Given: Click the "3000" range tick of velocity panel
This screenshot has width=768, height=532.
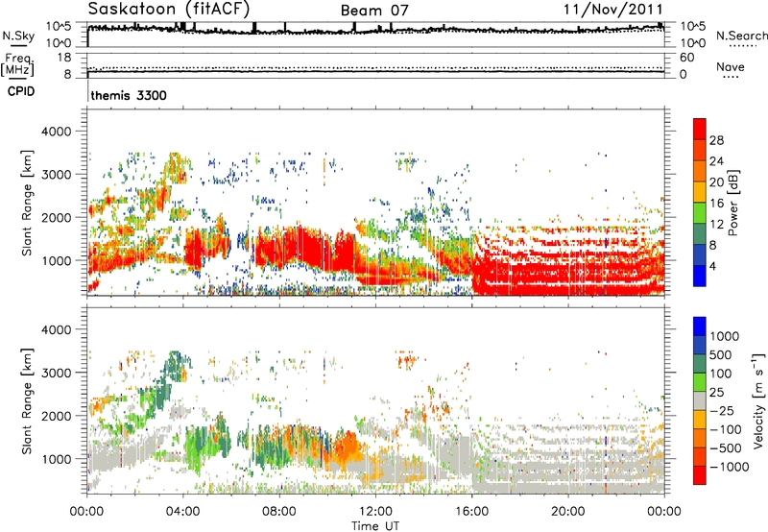Looking at the screenshot, I should coord(56,373).
